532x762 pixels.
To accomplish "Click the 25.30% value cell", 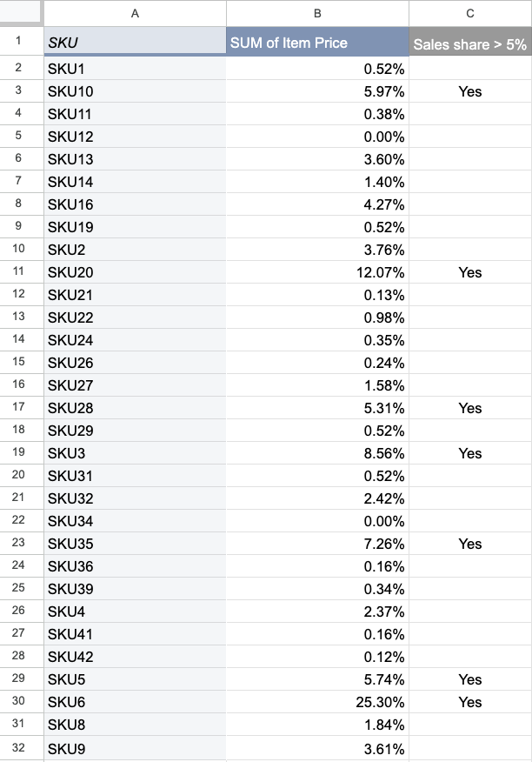I will (317, 702).
